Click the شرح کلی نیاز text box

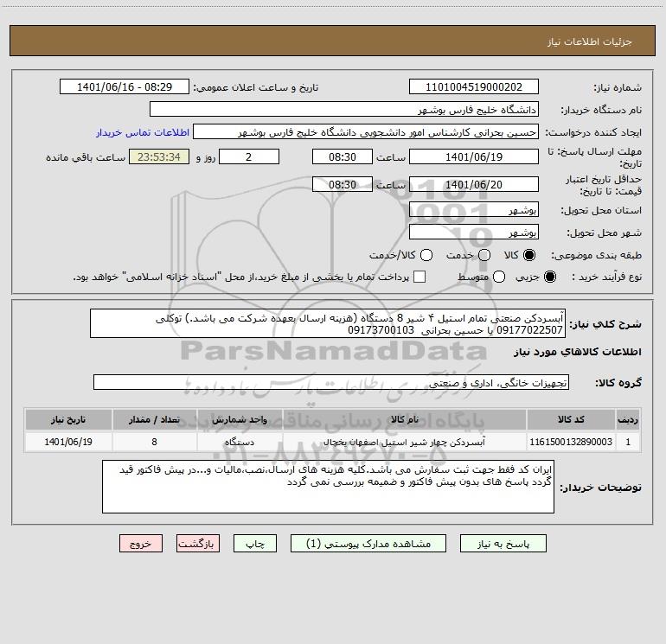click(x=328, y=323)
